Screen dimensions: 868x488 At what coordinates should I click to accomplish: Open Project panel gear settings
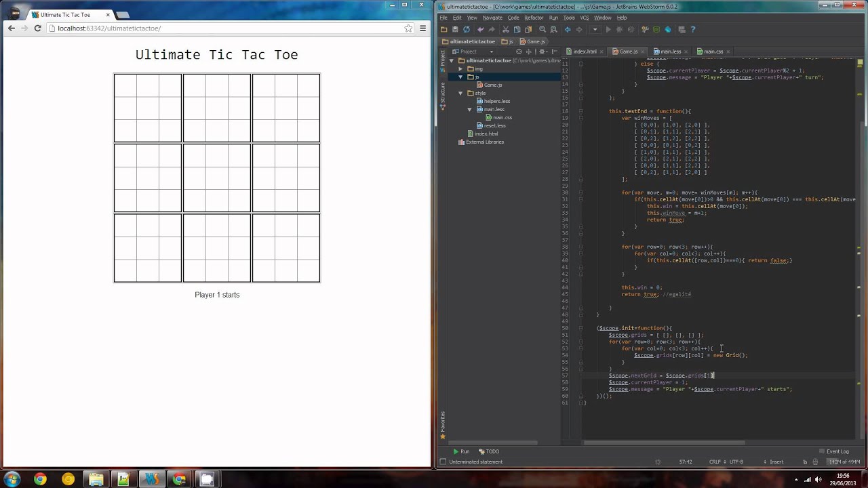[542, 52]
